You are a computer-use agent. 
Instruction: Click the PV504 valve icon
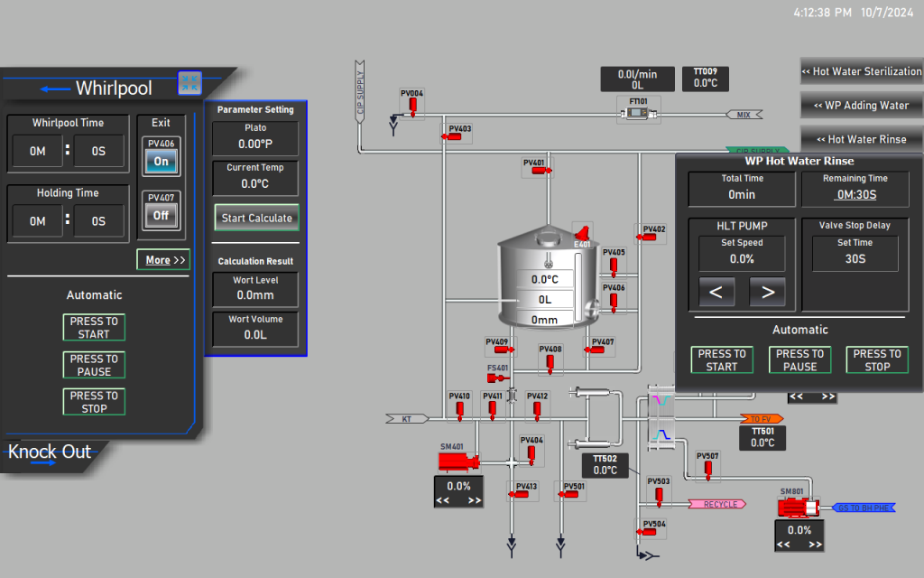(x=646, y=532)
